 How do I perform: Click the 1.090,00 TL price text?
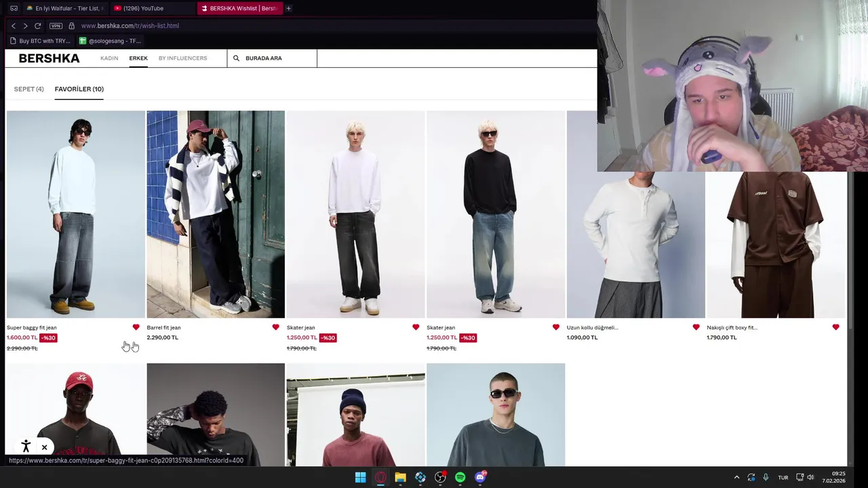click(583, 338)
